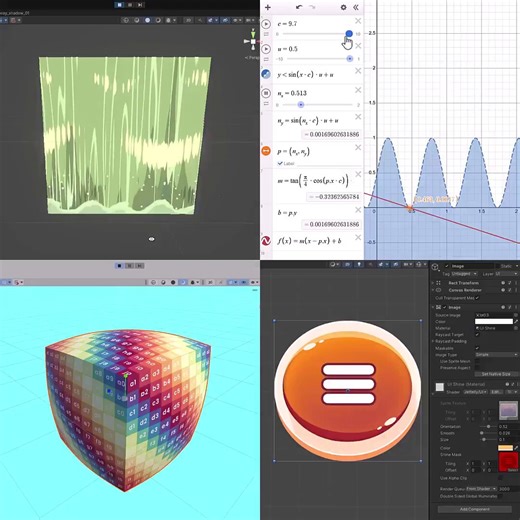The width and height of the screenshot is (520, 520).
Task: Click the y < sin(x·c)·u + u expression
Action: point(306,75)
